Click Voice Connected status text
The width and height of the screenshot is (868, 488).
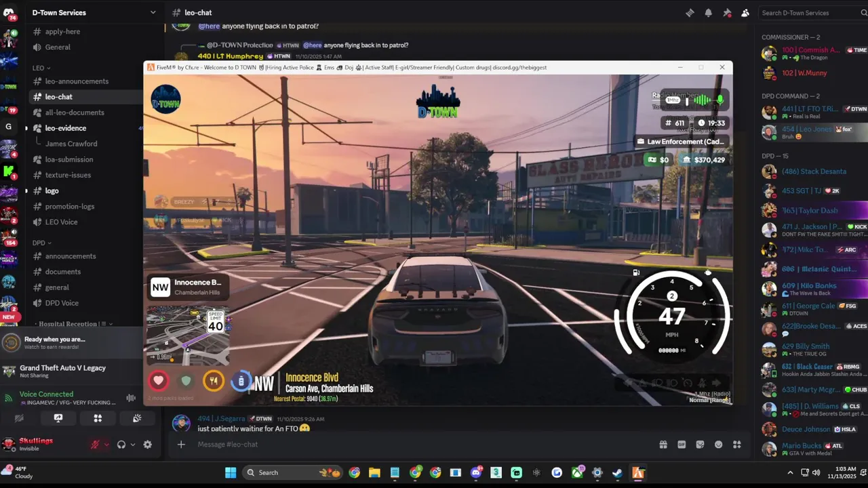46,394
